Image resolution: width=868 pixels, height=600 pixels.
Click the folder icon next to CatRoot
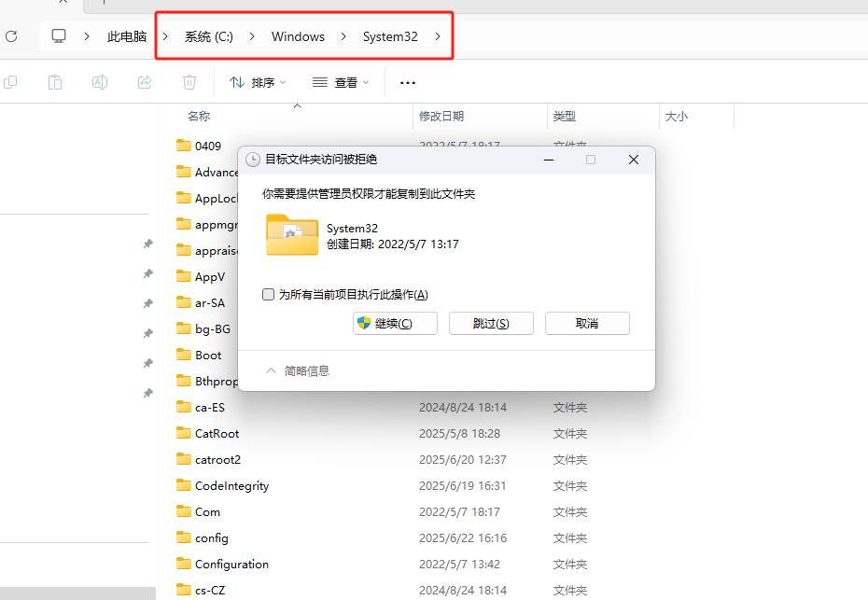pos(183,433)
